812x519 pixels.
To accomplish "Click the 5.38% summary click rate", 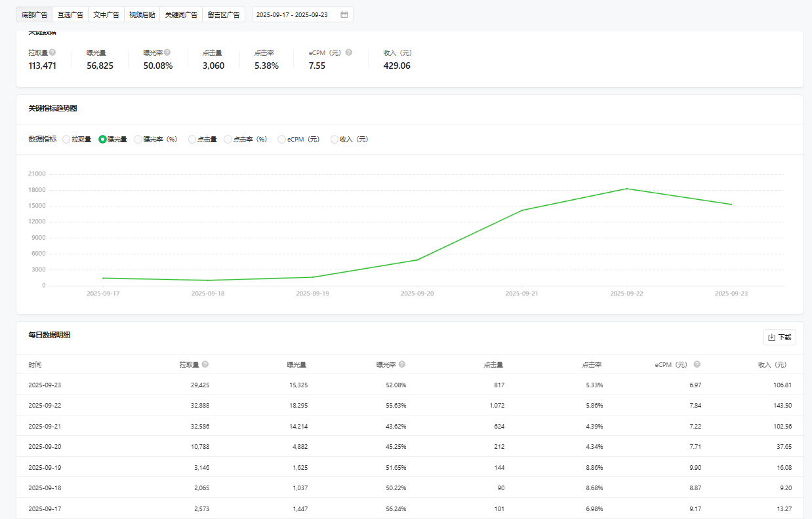I will click(x=266, y=66).
